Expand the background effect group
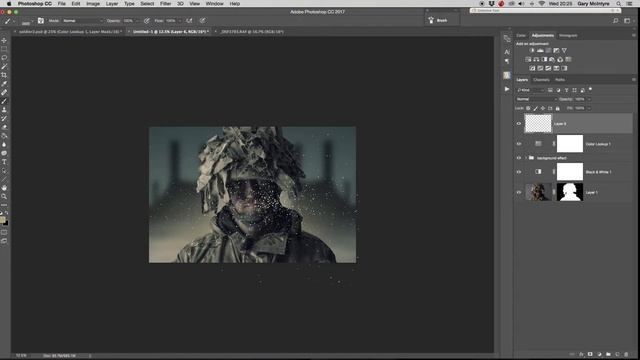Viewport: 640px width, 360px height. pyautogui.click(x=526, y=158)
